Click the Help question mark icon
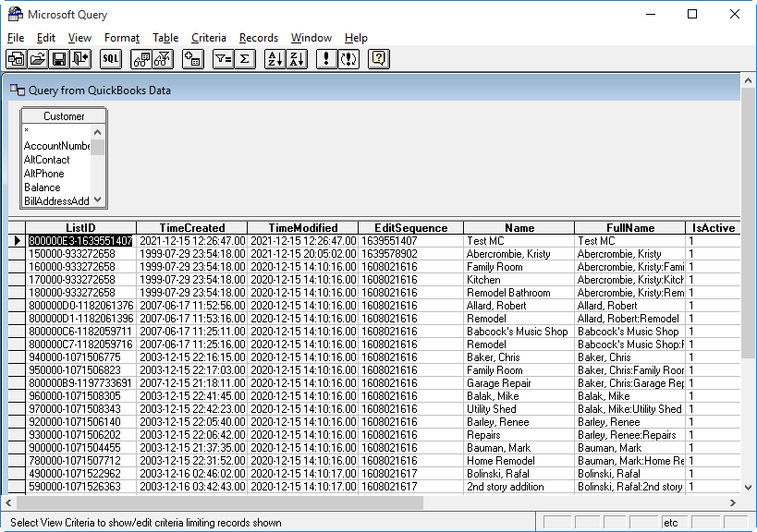The image size is (757, 532). (x=379, y=59)
